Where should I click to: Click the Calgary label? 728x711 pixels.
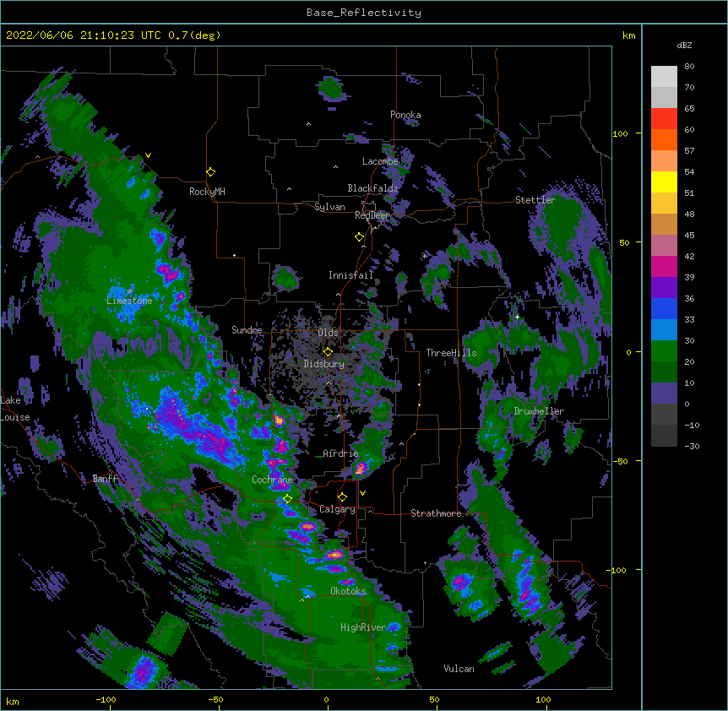(x=337, y=509)
